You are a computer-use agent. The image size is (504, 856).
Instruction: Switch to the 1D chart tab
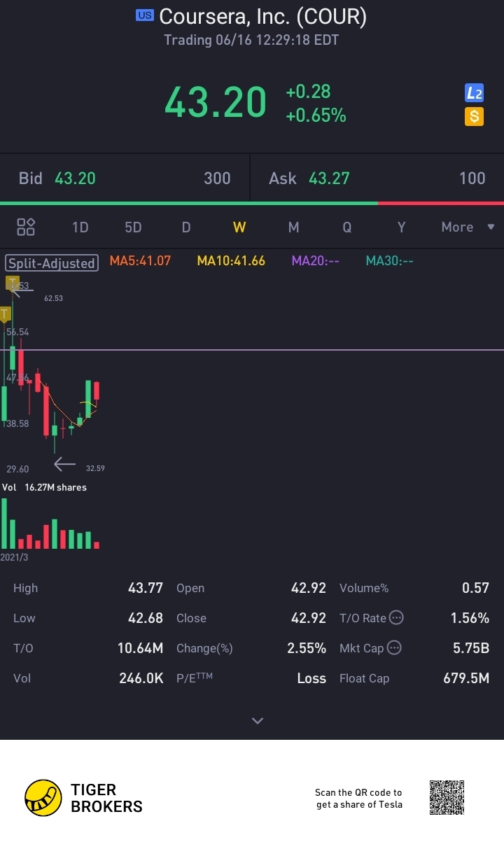point(80,227)
